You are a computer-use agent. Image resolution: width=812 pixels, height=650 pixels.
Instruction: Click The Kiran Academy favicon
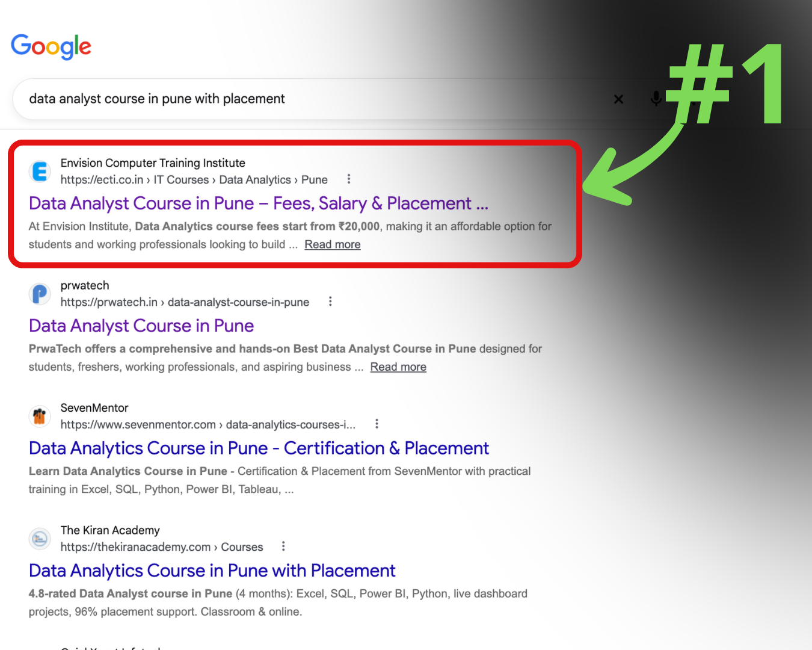pos(40,539)
